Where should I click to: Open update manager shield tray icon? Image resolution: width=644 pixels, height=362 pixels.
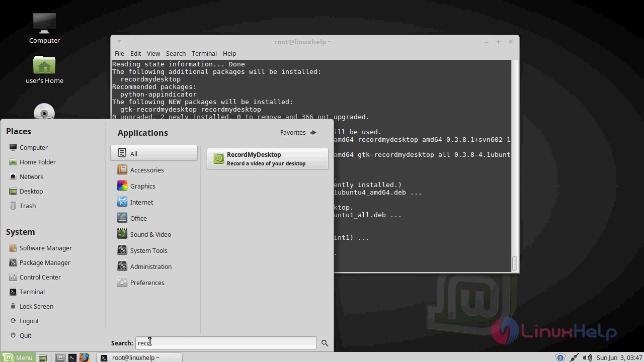pyautogui.click(x=560, y=357)
